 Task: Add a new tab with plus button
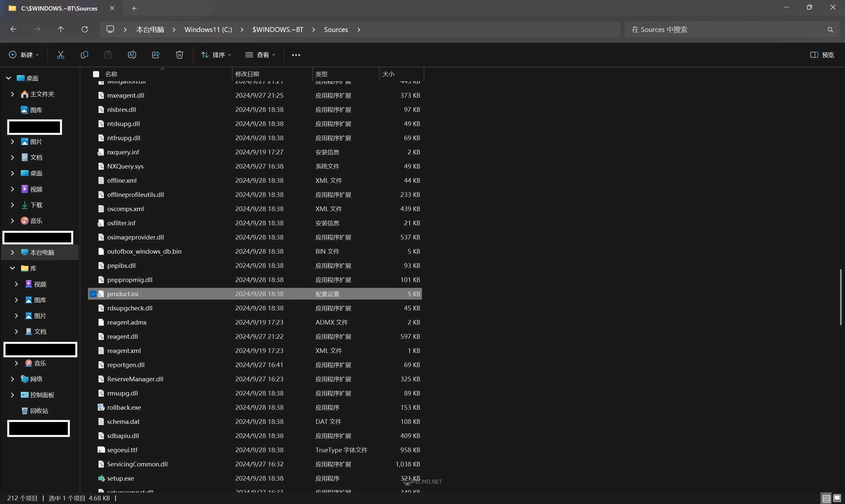134,9
